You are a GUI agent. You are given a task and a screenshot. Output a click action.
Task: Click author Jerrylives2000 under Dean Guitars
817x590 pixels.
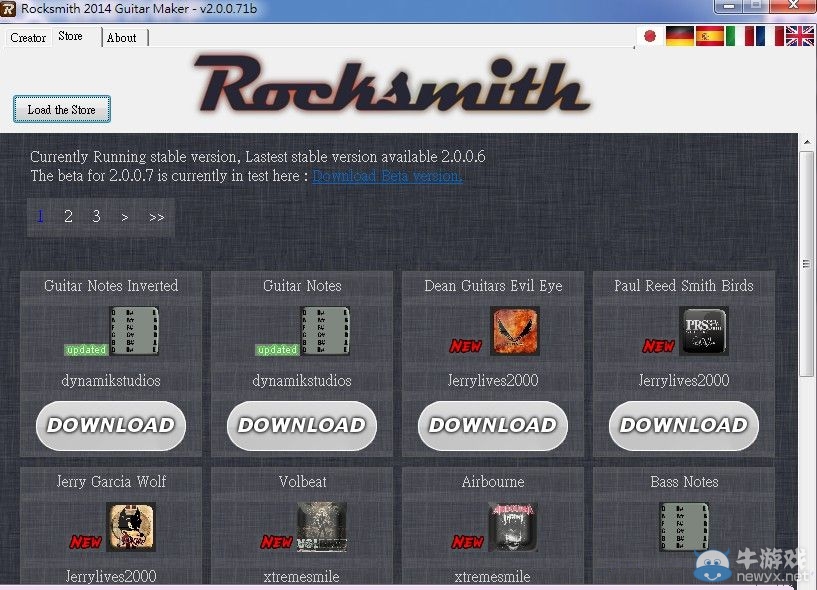(493, 380)
